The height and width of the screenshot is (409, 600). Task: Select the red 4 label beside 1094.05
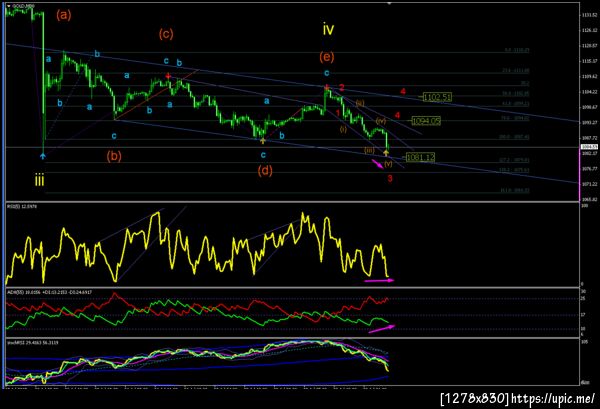point(398,115)
